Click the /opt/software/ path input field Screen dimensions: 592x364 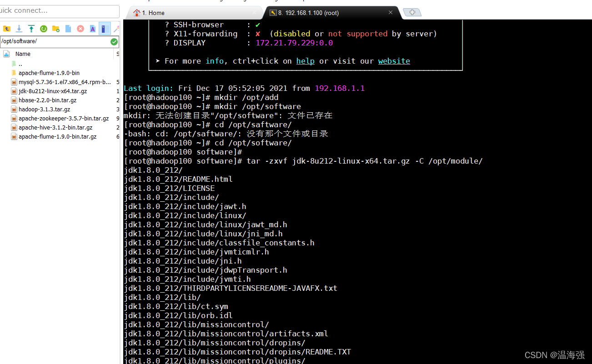[55, 41]
